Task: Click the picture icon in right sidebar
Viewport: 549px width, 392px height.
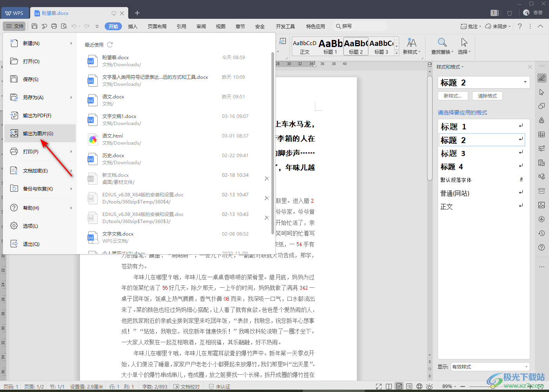Action: point(542,205)
